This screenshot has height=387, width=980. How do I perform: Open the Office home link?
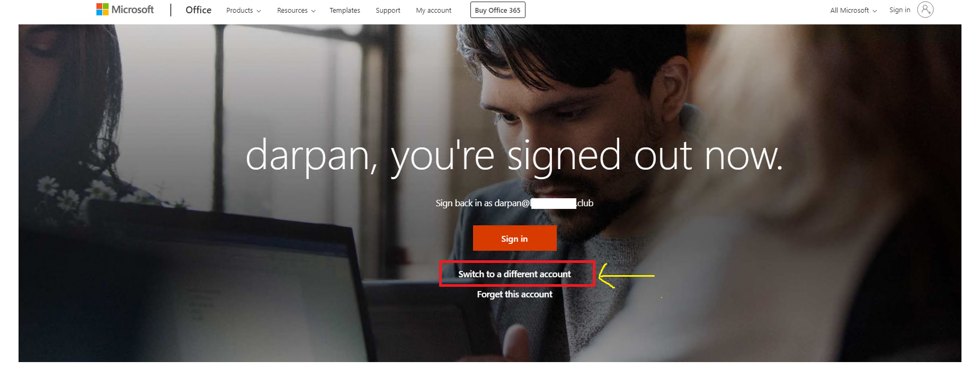[198, 10]
